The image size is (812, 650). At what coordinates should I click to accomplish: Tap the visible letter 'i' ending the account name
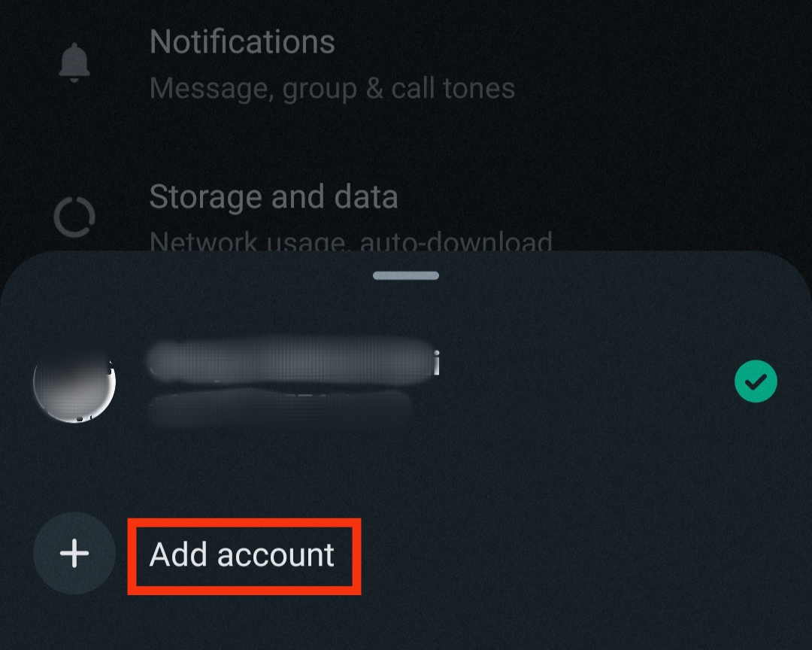point(437,363)
